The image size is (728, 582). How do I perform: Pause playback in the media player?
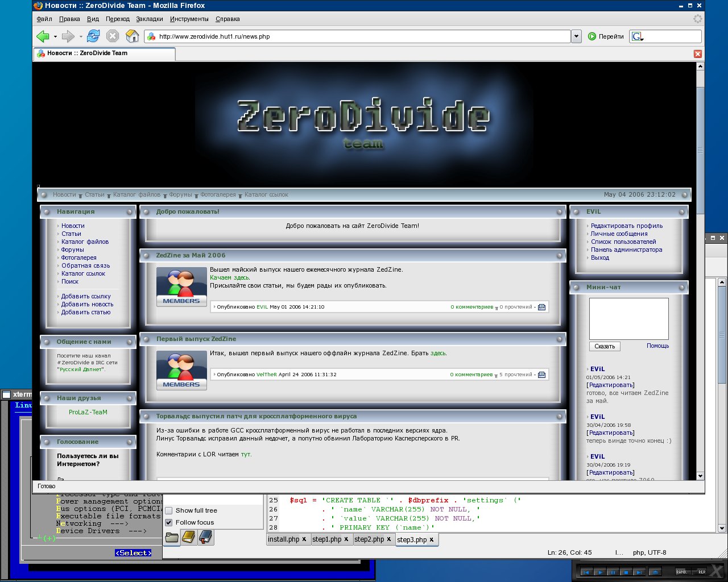click(x=612, y=572)
